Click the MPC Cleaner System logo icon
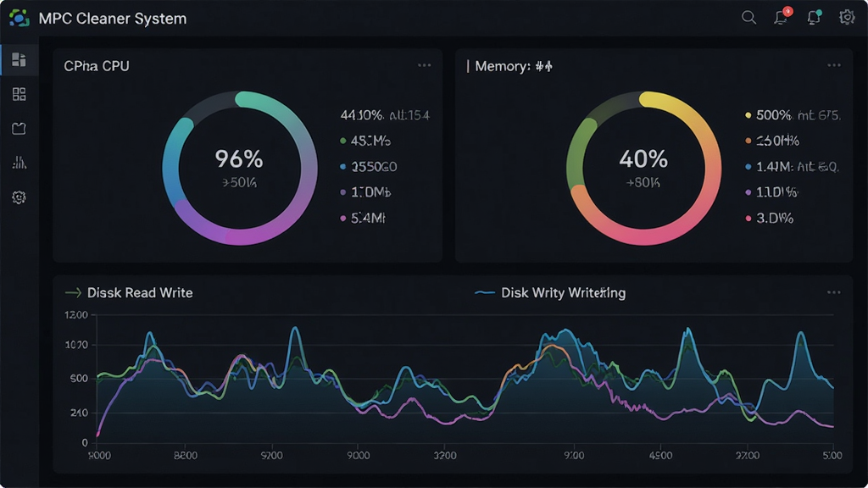Image resolution: width=868 pixels, height=488 pixels. click(19, 18)
